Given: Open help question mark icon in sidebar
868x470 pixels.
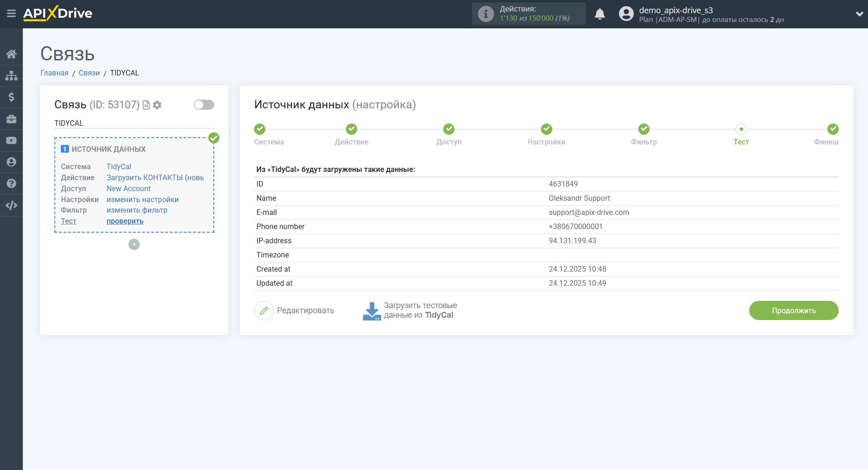Looking at the screenshot, I should [11, 183].
